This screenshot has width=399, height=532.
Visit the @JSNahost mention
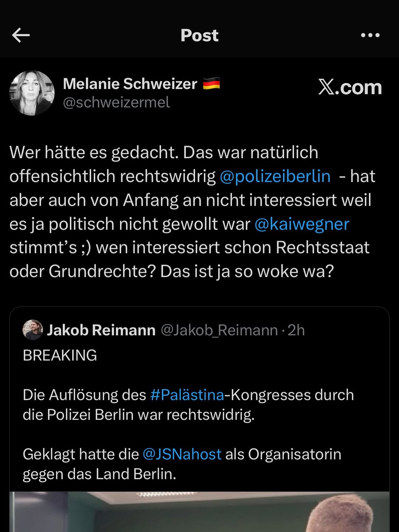pyautogui.click(x=182, y=454)
